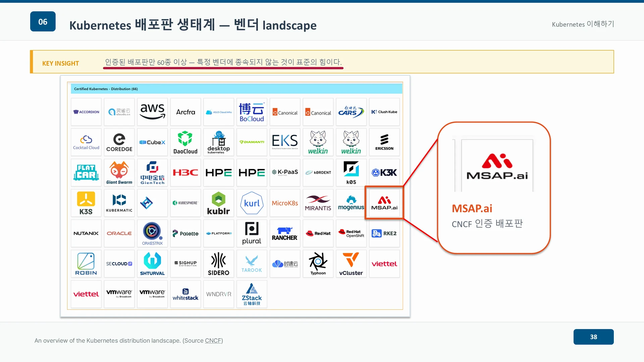Open the H3C logo tile
This screenshot has height=362, width=644.
[x=185, y=173]
